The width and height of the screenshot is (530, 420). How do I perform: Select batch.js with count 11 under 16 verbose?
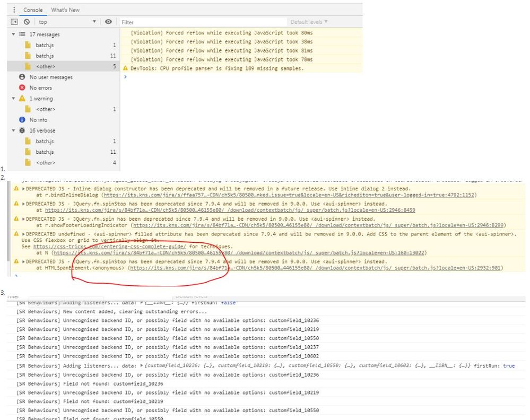point(64,152)
